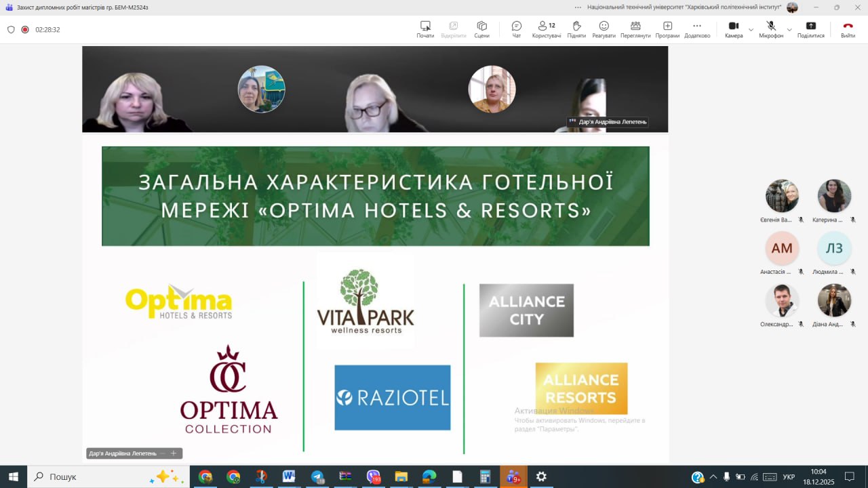Screen dimensions: 868x488
Task: Click the muted mic icon beside Катерина
Action: point(853,220)
